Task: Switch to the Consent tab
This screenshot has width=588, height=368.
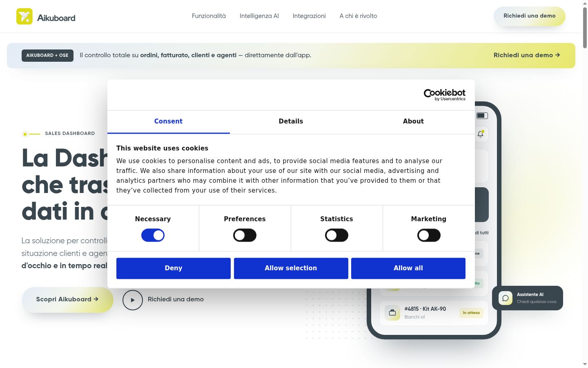Action: 168,121
